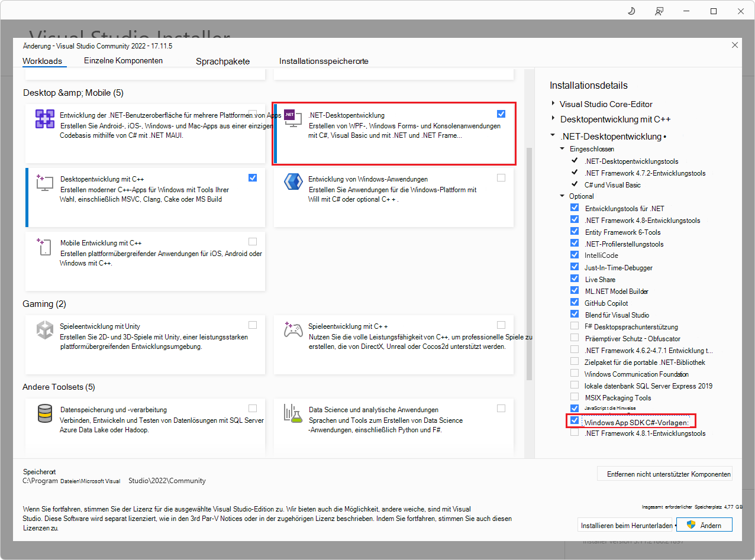Check Windows Communication Foundation option
The width and height of the screenshot is (755, 560).
coord(575,373)
